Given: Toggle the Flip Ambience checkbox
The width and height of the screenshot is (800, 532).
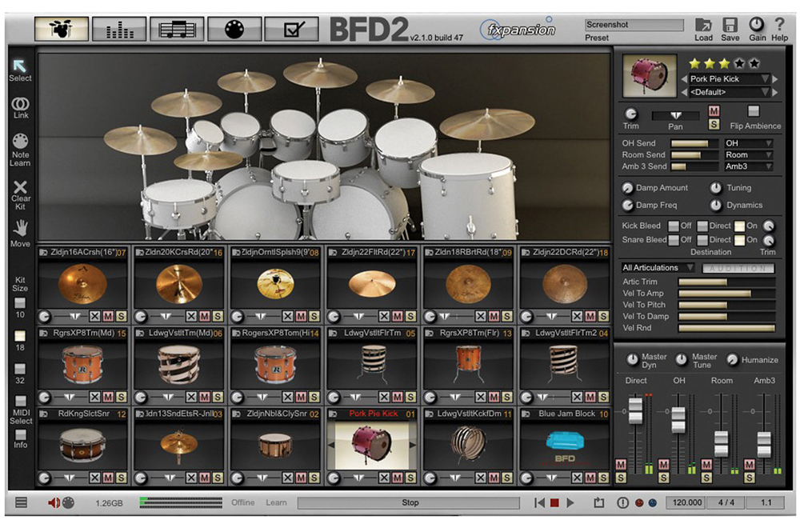Looking at the screenshot, I should pos(754,111).
